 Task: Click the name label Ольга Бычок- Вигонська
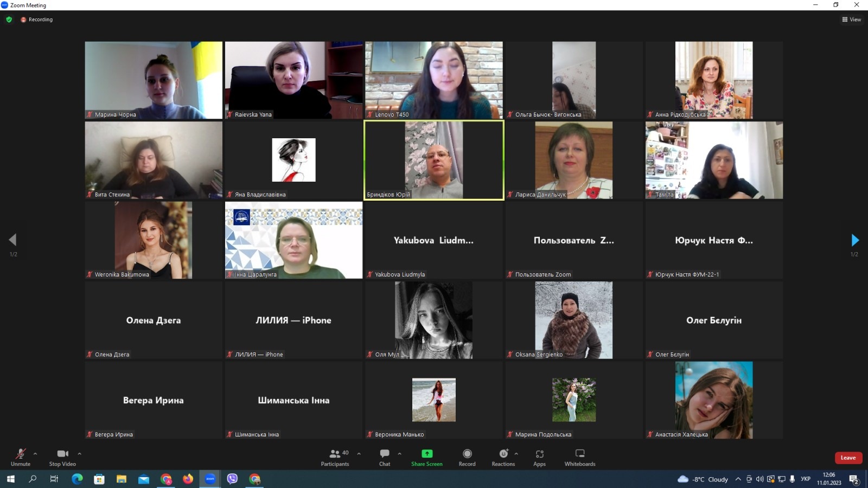(548, 115)
